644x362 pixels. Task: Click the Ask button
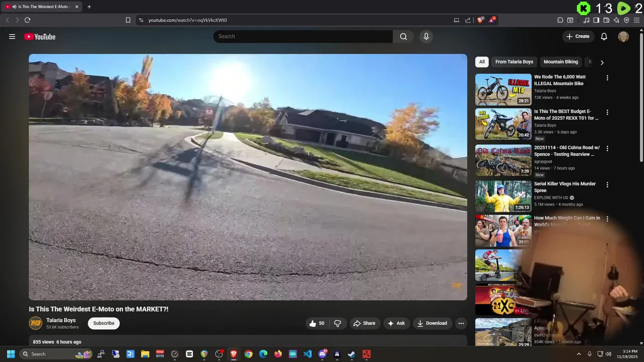coord(396,323)
